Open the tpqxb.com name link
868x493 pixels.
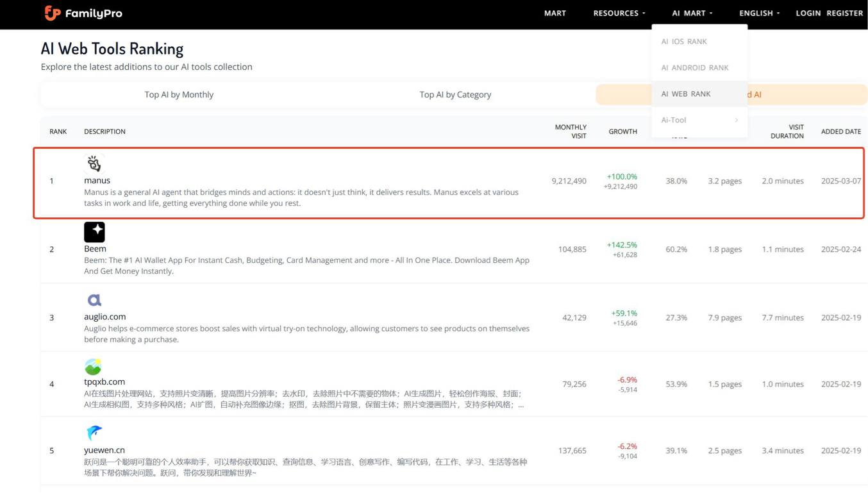[104, 381]
